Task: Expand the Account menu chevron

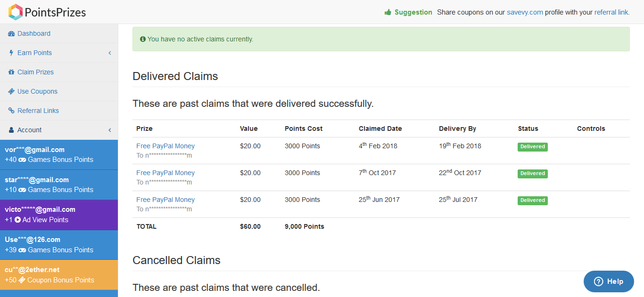Action: 110,130
